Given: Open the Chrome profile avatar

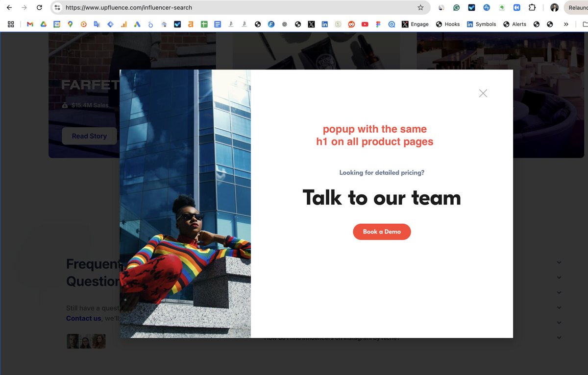Looking at the screenshot, I should (x=554, y=7).
